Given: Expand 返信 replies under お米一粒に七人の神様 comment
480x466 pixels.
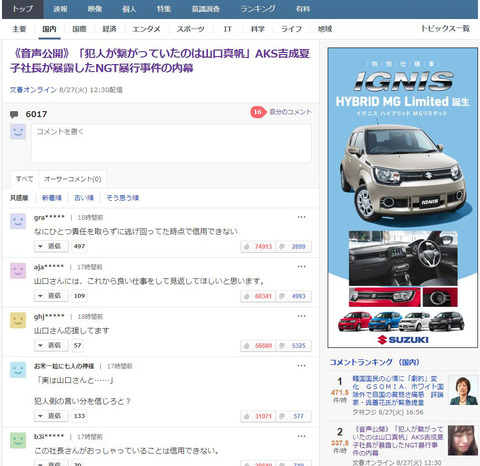Looking at the screenshot, I should (51, 416).
